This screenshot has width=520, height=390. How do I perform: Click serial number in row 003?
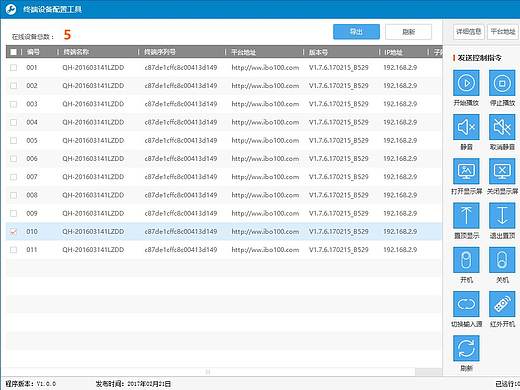(x=181, y=104)
